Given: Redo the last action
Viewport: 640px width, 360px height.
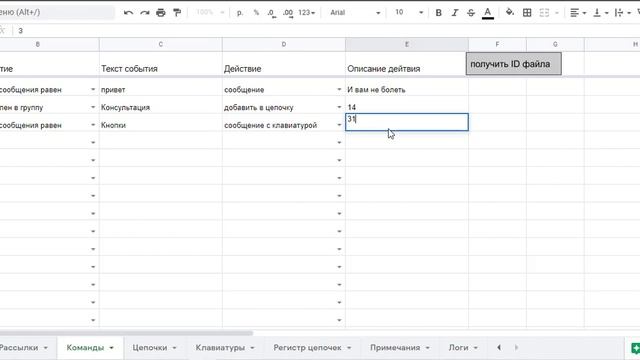Looking at the screenshot, I should pos(144,13).
